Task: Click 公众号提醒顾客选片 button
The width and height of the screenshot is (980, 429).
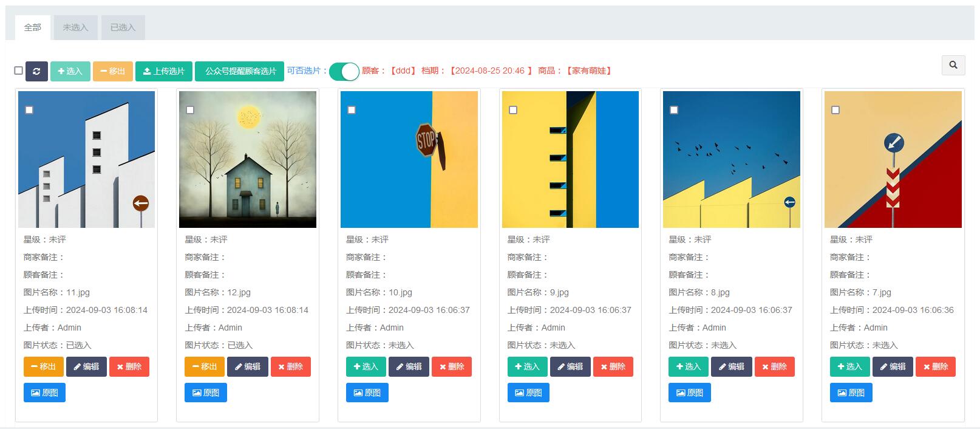Action: tap(240, 71)
